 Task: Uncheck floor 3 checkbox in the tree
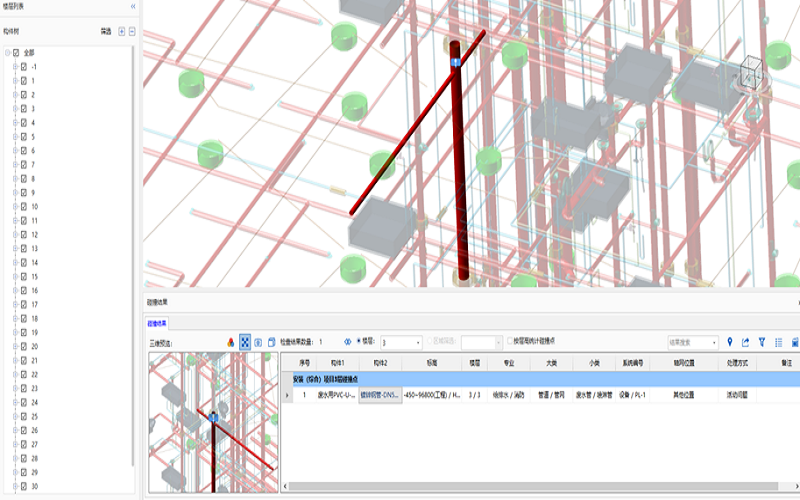(x=23, y=109)
